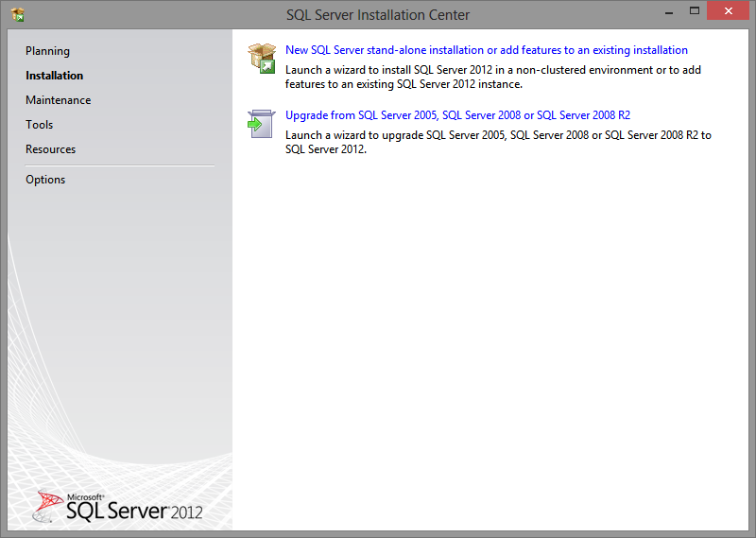The width and height of the screenshot is (756, 538).
Task: Launch New SQL Server stand-alone installation link
Action: point(486,50)
